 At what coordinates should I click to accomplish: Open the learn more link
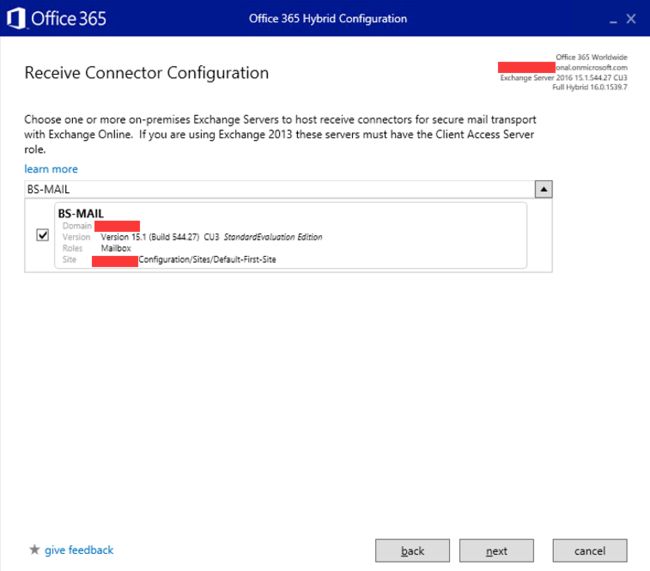[51, 169]
